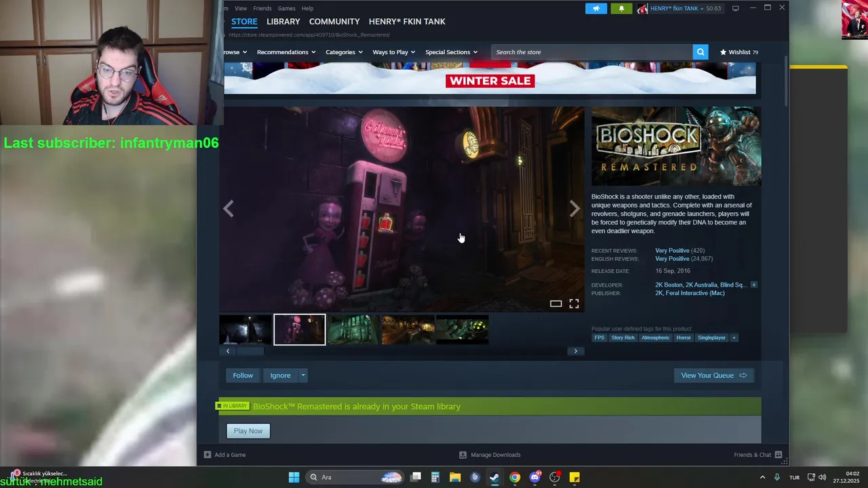The width and height of the screenshot is (868, 488).
Task: Open the green notifications bell
Action: (x=621, y=8)
